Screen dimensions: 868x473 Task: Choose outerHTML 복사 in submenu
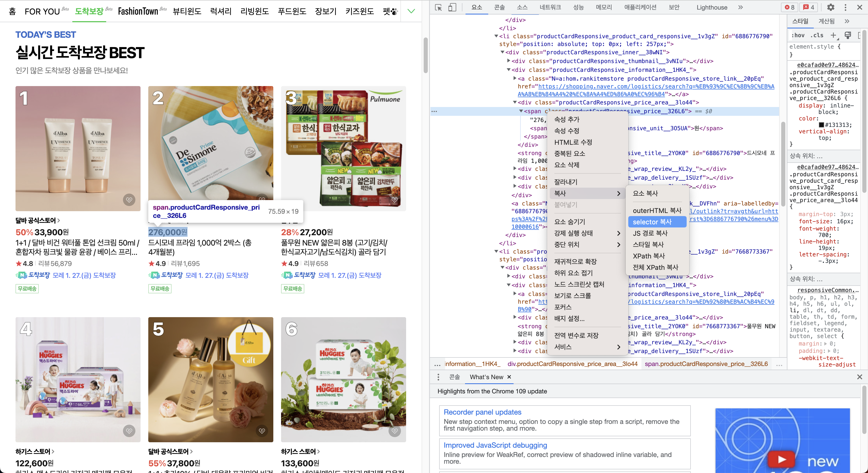point(657,211)
